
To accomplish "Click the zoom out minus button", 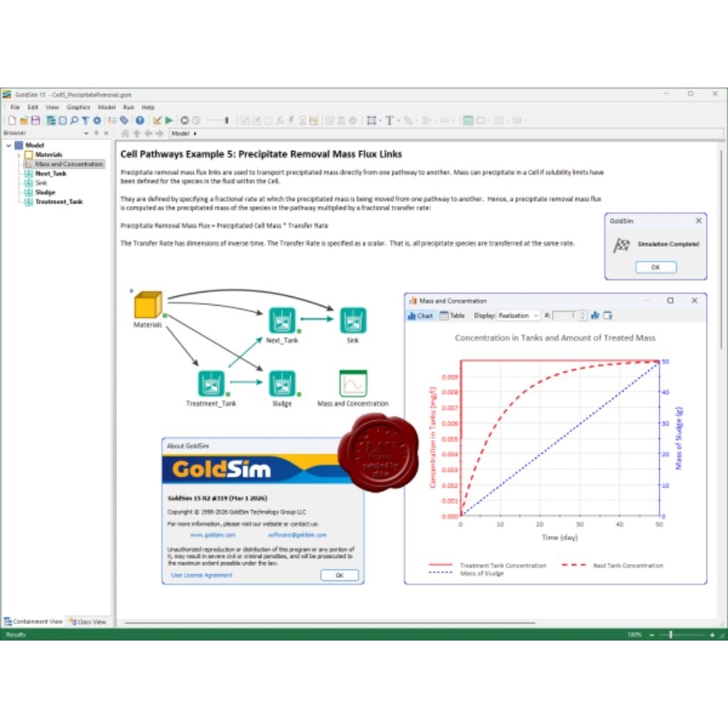I will pos(652,635).
